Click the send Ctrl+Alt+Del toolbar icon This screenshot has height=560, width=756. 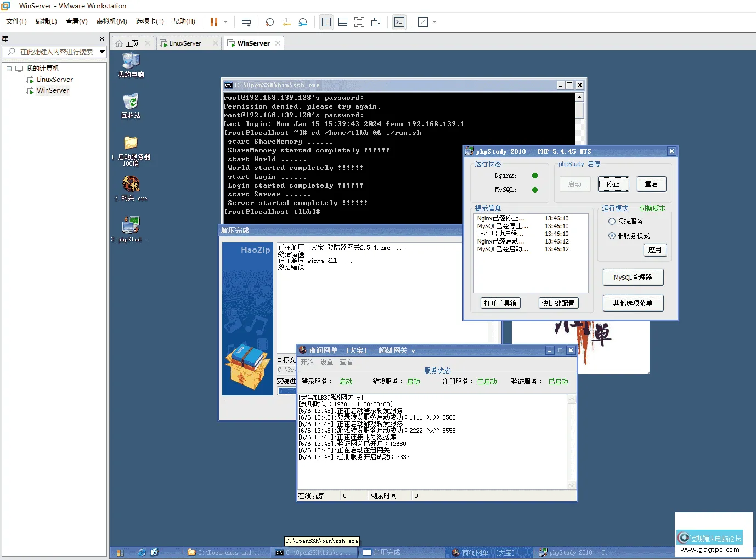tap(246, 22)
